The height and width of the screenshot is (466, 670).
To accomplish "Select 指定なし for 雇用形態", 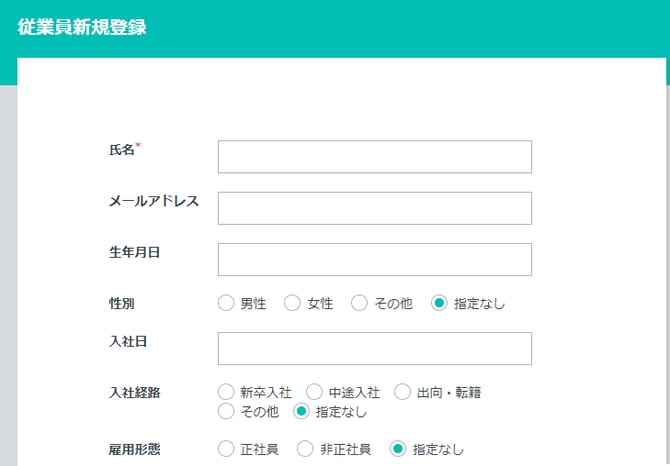I will click(x=398, y=449).
